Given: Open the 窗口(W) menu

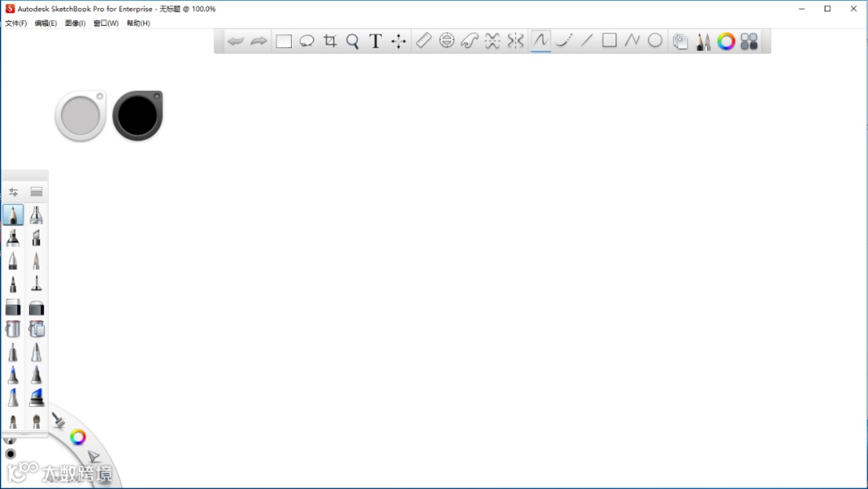Looking at the screenshot, I should [106, 23].
